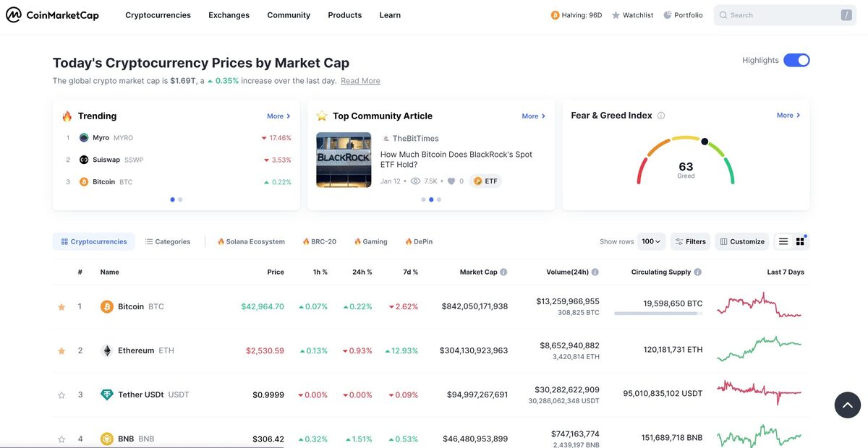Click the Circulating Supply info icon

pos(698,272)
